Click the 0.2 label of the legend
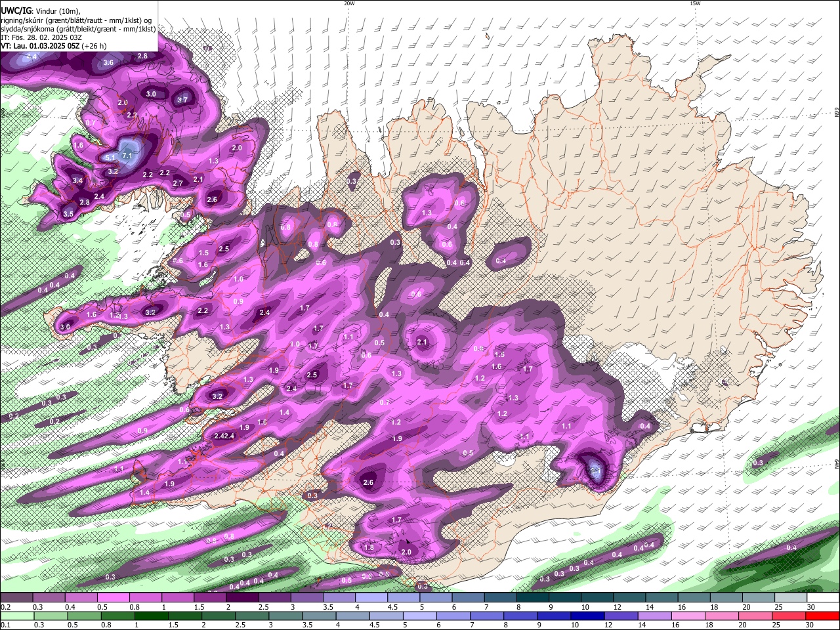Image resolution: width=840 pixels, height=630 pixels. pos(5,607)
